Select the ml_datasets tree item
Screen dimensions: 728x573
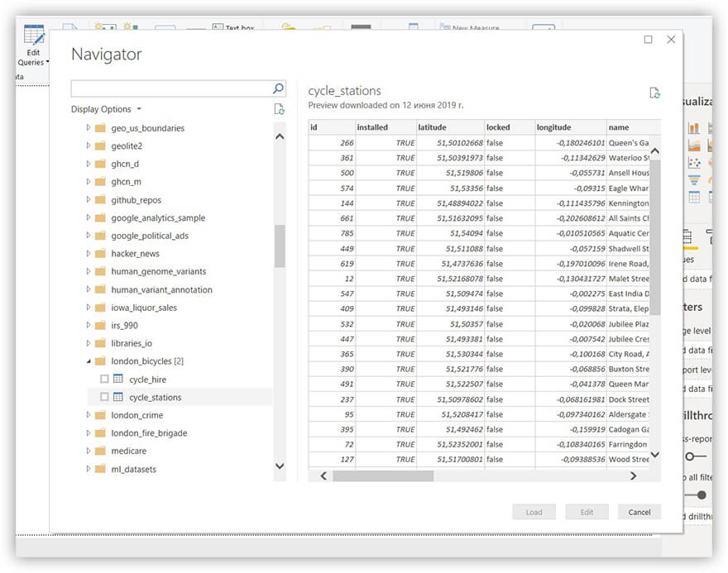133,470
